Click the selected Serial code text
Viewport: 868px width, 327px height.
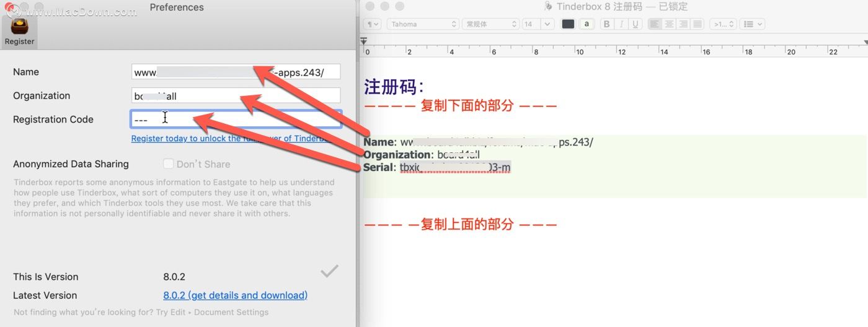pos(455,167)
